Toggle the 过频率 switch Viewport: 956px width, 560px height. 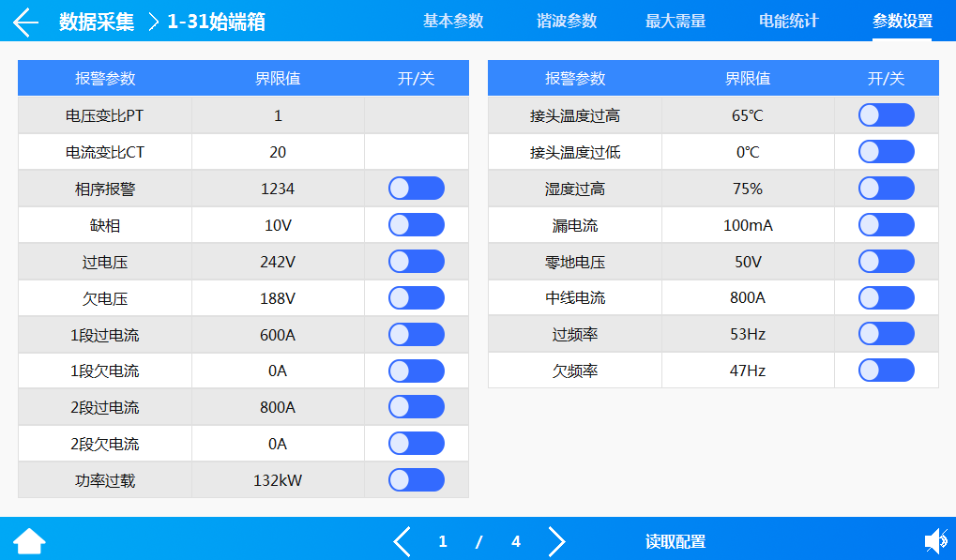(887, 334)
